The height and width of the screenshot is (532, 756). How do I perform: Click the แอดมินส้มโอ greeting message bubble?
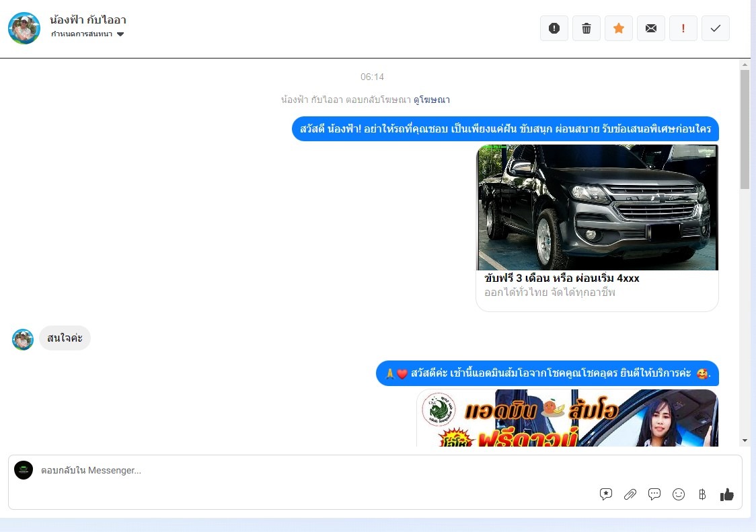pyautogui.click(x=547, y=373)
